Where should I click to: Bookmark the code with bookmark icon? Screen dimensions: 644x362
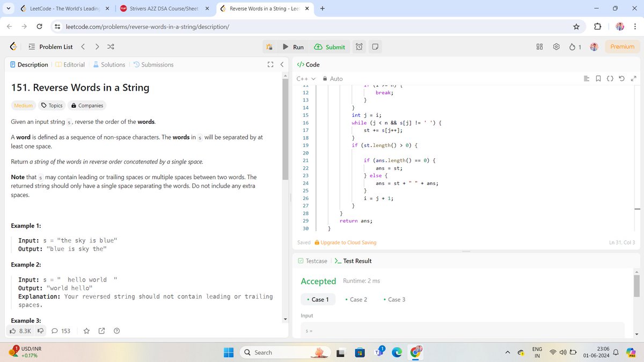coord(598,79)
